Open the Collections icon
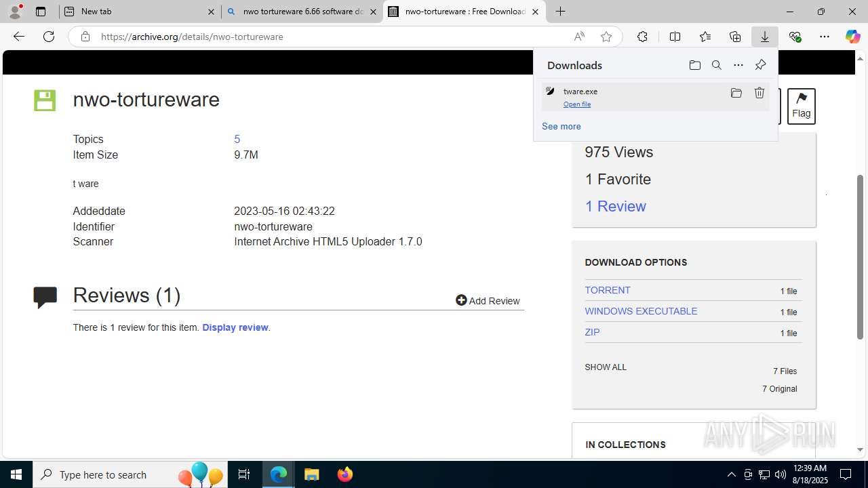Screen dimensions: 868x488 click(735, 37)
